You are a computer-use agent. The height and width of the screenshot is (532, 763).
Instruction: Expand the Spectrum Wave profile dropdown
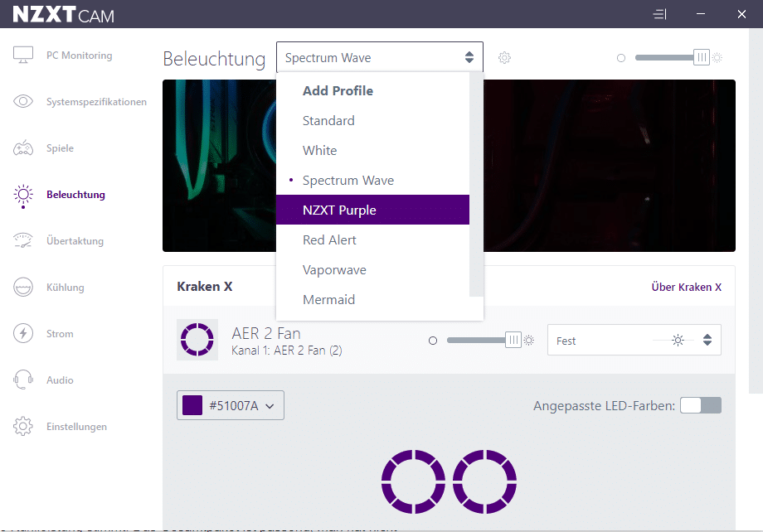pyautogui.click(x=379, y=58)
